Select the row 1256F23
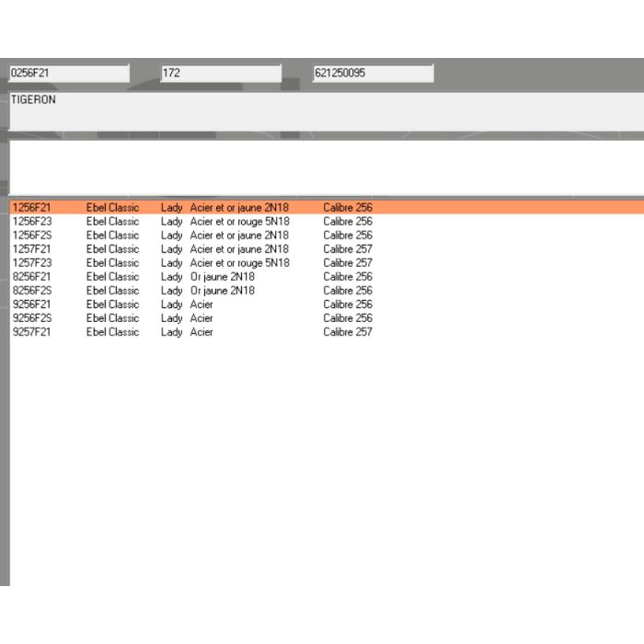The width and height of the screenshot is (644, 644). point(327,222)
